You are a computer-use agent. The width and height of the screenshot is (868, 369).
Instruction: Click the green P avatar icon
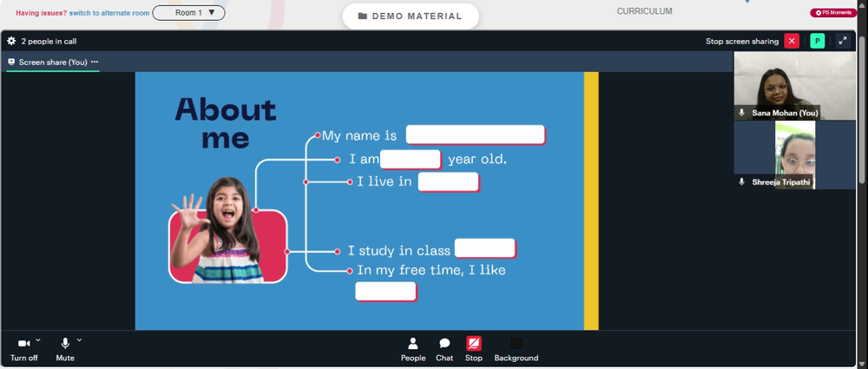tap(817, 41)
